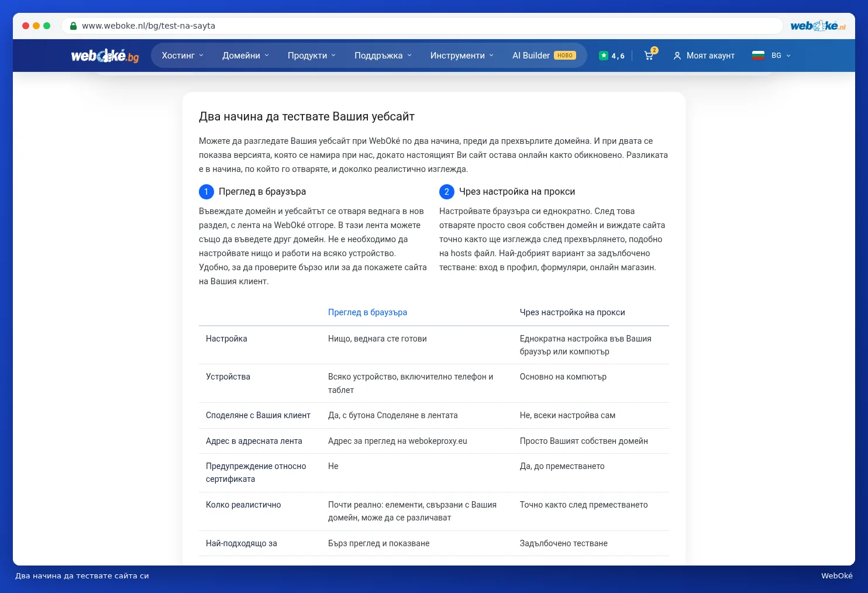Open the Продукти dropdown
The width and height of the screenshot is (868, 593).
[x=312, y=56]
